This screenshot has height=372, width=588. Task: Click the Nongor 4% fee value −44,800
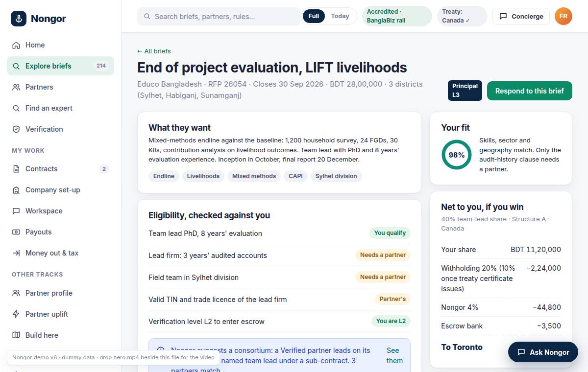547,307
